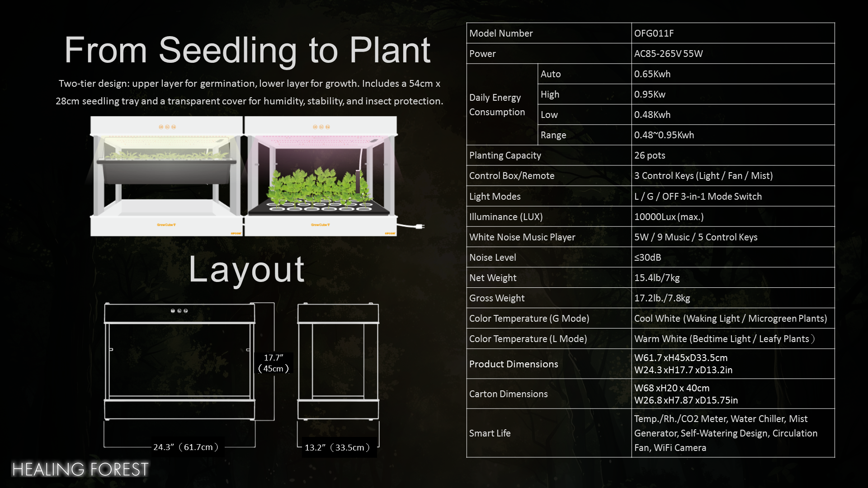
Task: Click 'Color Temperature (L Mode)' label
Action: [528, 338]
